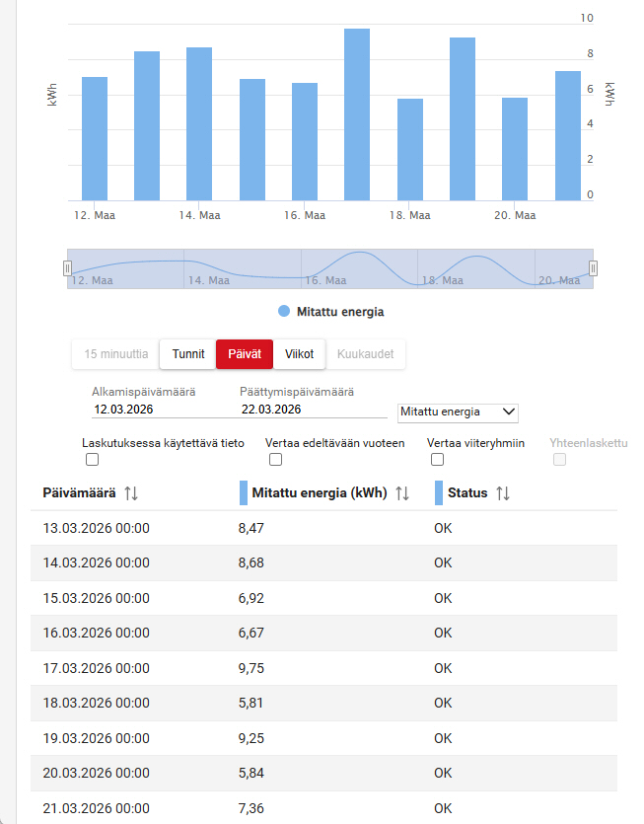
Task: Click the tallest bar for 17. Maa
Action: 357,114
